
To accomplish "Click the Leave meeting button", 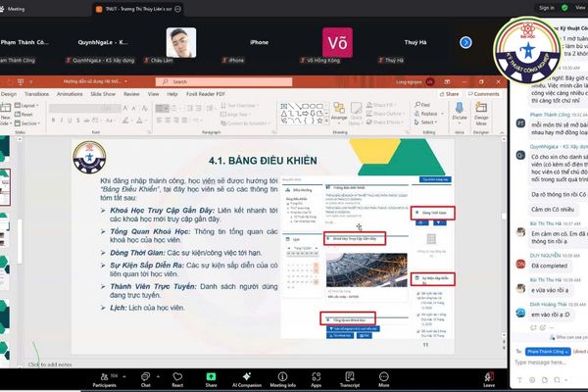I will pos(489,379).
